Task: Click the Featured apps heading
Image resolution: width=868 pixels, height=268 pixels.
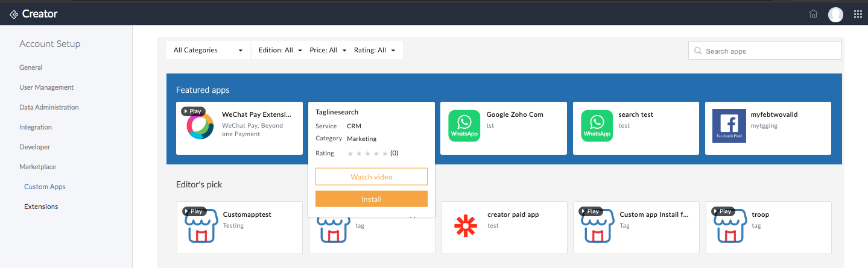Action: 203,90
